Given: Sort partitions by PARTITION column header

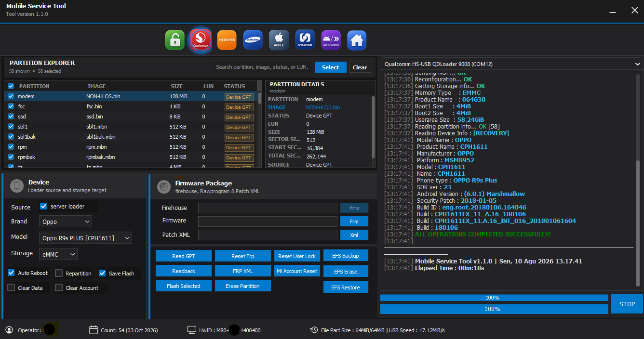Looking at the screenshot, I should tap(34, 86).
